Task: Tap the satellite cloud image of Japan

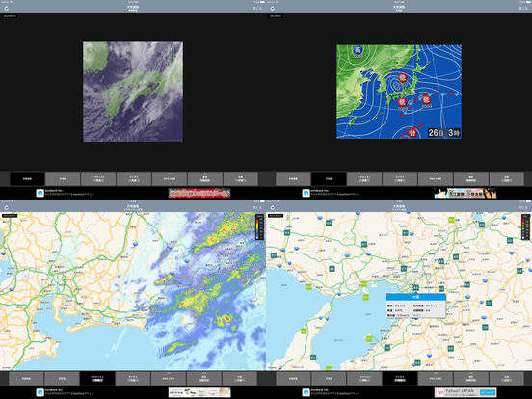Action: pyautogui.click(x=133, y=92)
